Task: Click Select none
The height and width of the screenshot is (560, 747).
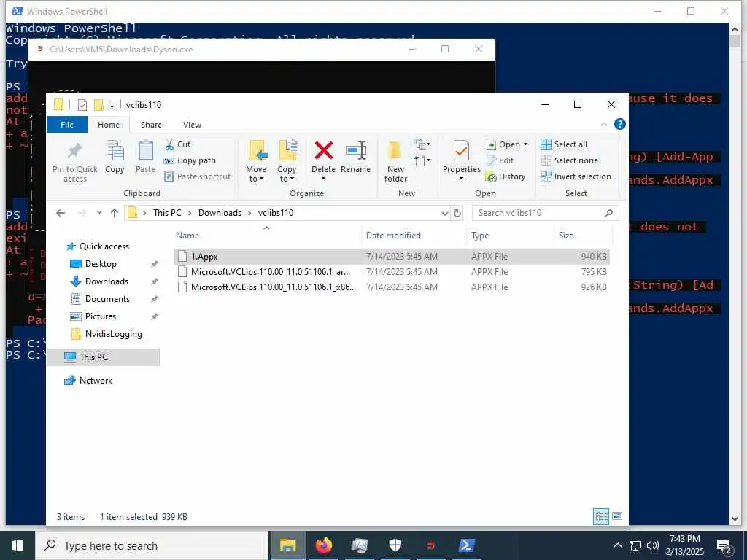Action: (x=569, y=160)
